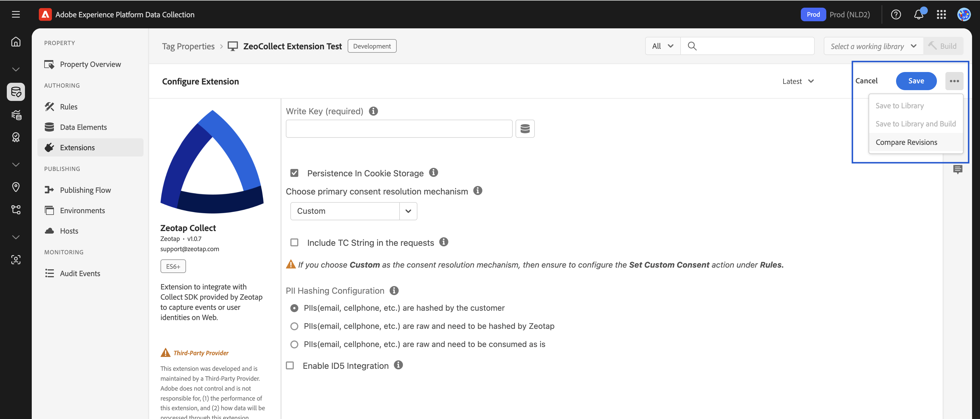The width and height of the screenshot is (980, 419).
Task: Click the home icon in left rail
Action: click(16, 41)
